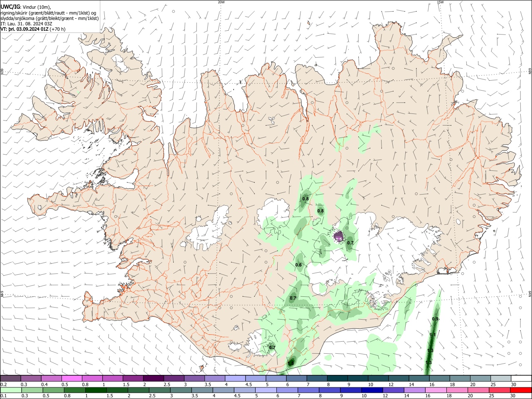The height and width of the screenshot is (399, 532).
Task: Click the snow-scale swatch between 20 and 25
Action: coord(480,378)
